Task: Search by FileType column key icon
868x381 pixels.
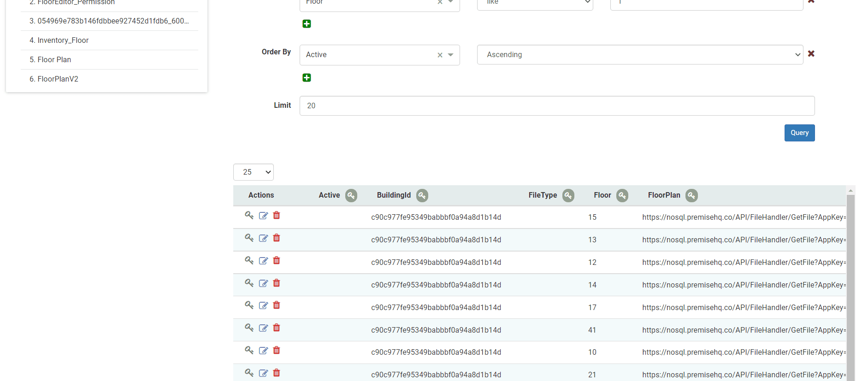Action: pyautogui.click(x=568, y=195)
